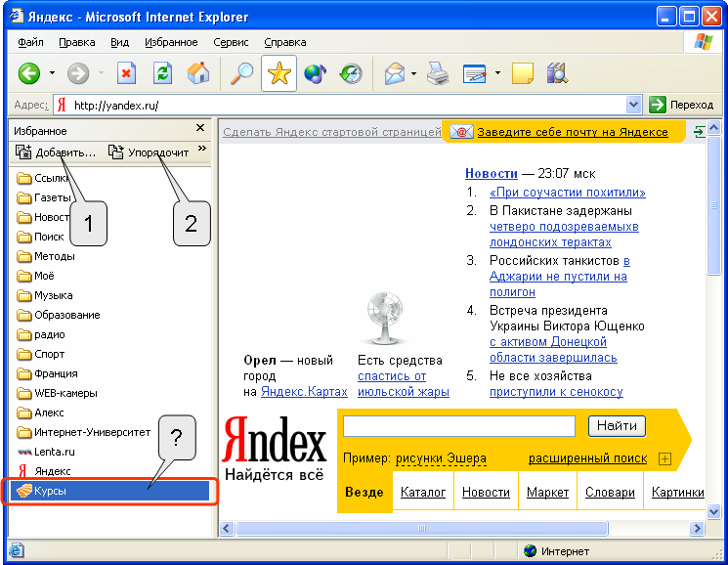Open Media pane with globe-and-note icon

point(316,73)
